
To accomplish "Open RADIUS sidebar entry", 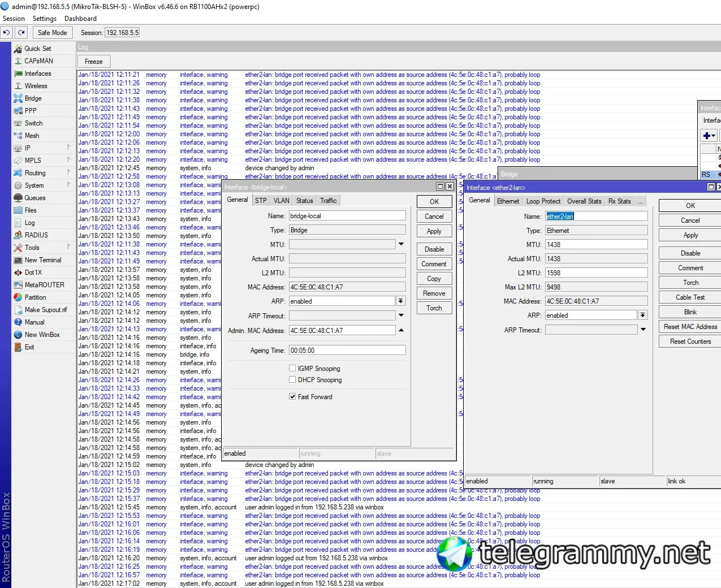I will 36,235.
